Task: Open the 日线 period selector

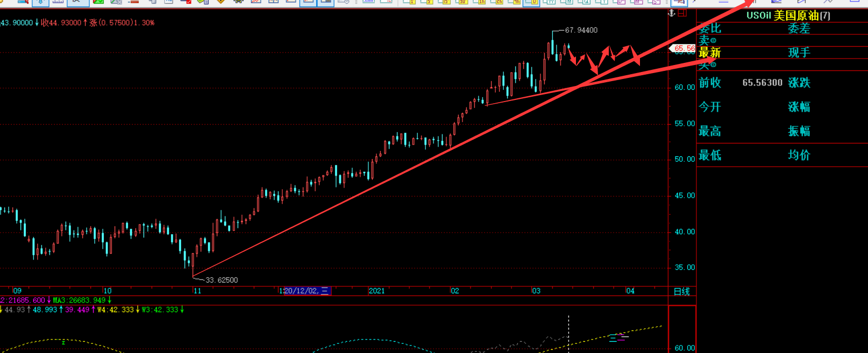Action: 681,291
